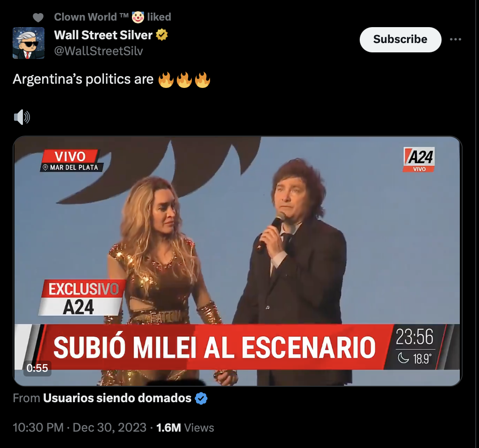Open the Wall Street Silver display name
The image size is (479, 448).
tap(103, 35)
